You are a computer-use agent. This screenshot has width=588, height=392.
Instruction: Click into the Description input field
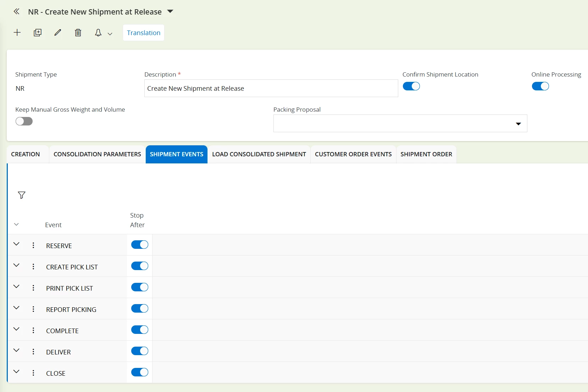pyautogui.click(x=271, y=88)
